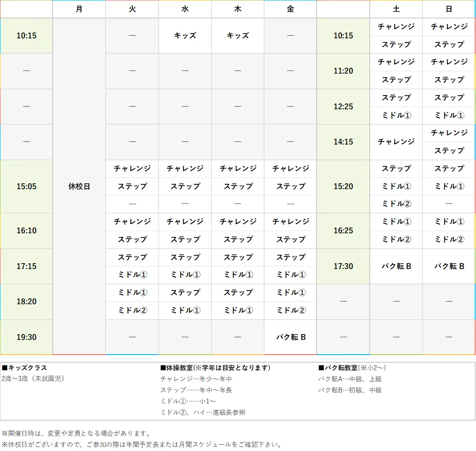
Task: Click ミドル① on Wednesday 18:20
Action: click(x=238, y=310)
